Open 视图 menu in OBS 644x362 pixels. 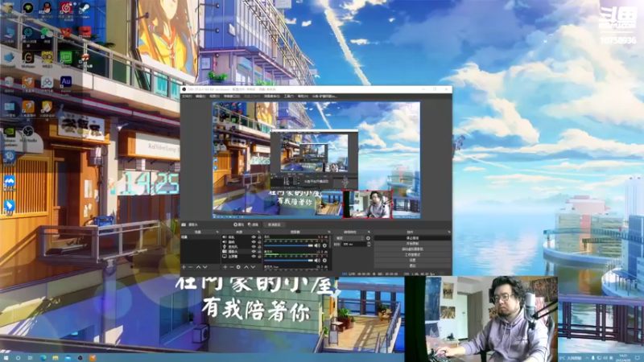(x=214, y=96)
